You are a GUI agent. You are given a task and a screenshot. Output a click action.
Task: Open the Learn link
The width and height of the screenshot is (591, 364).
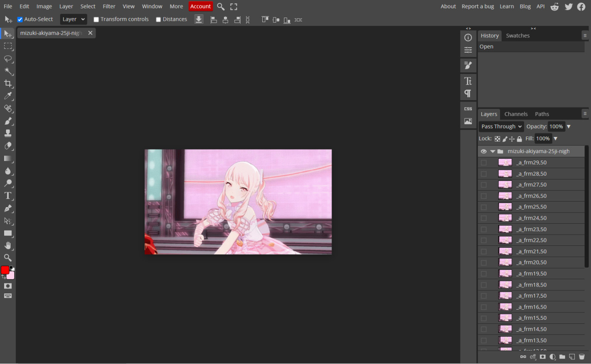point(507,6)
